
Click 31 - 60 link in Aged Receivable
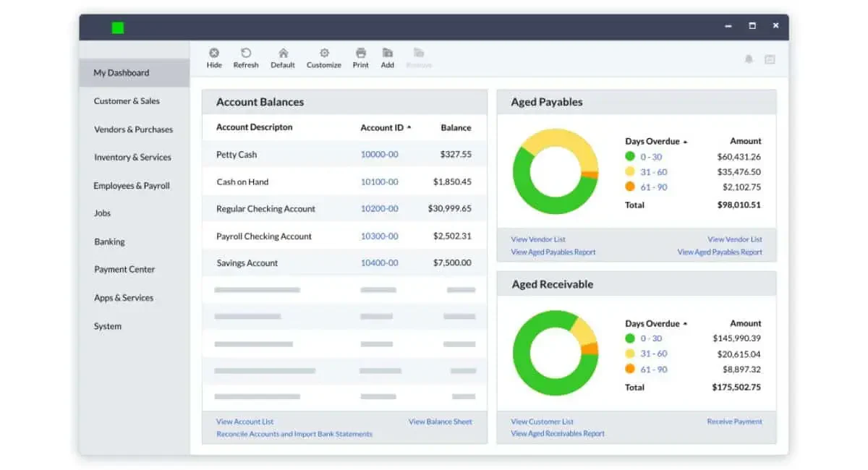654,354
